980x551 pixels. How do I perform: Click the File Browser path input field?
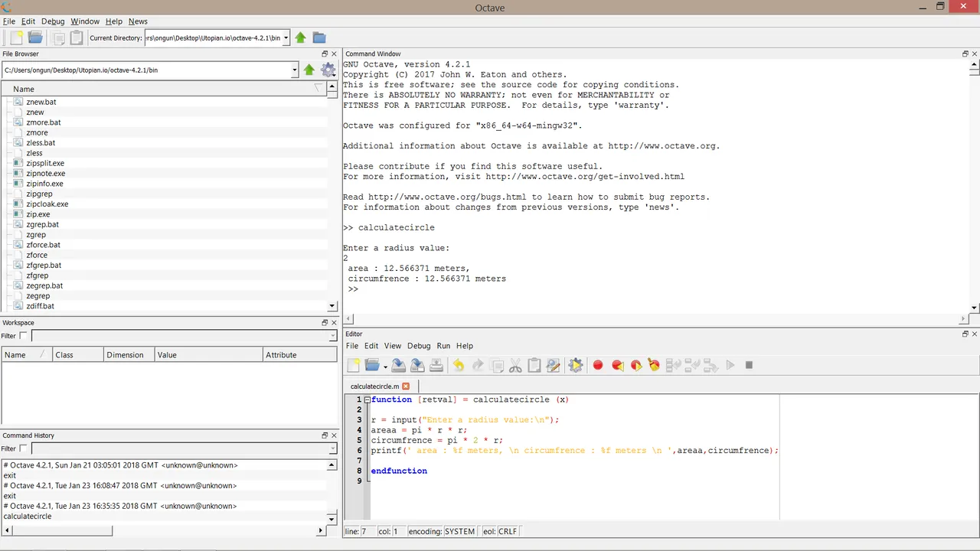[x=146, y=70]
